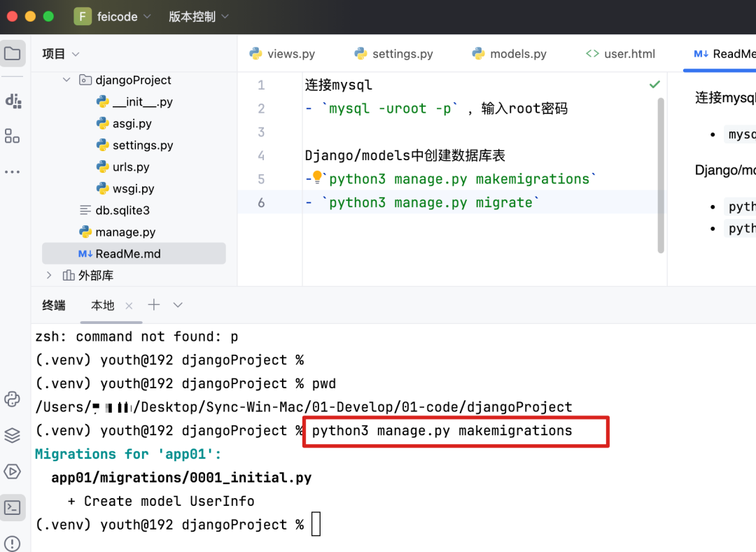The image size is (756, 552).
Task: Show more tool windows via ellipsis icon
Action: (x=13, y=171)
